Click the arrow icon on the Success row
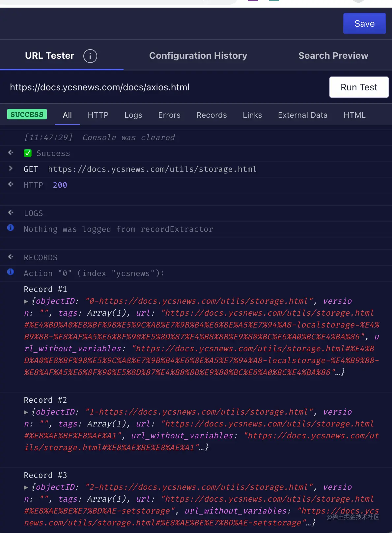The width and height of the screenshot is (392, 533). pyautogui.click(x=11, y=153)
